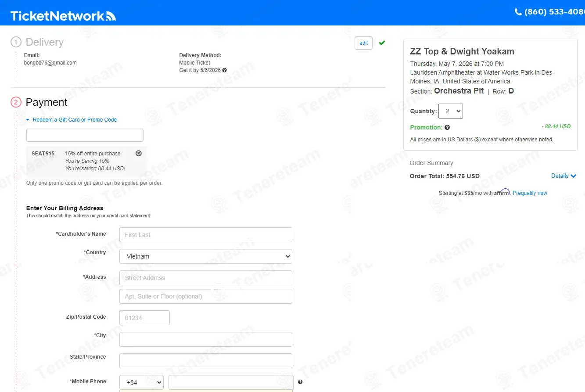
Task: Click the 'Order Summary' label
Action: 431,163
